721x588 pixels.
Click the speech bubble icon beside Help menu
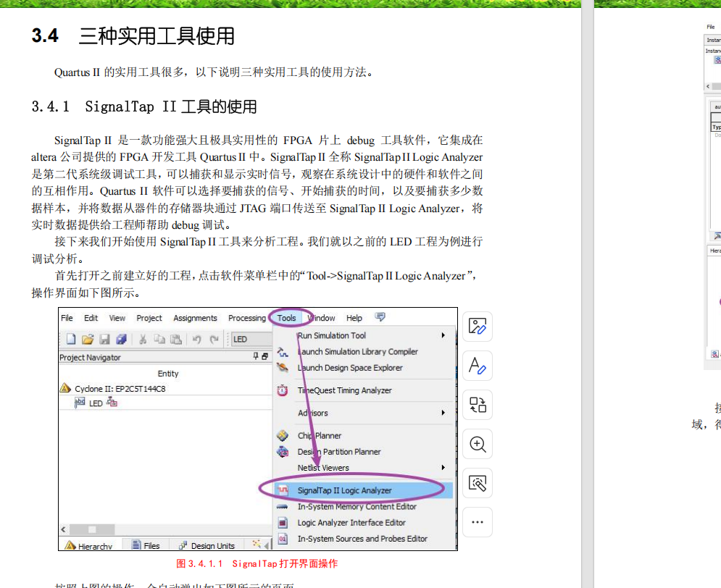tap(380, 317)
